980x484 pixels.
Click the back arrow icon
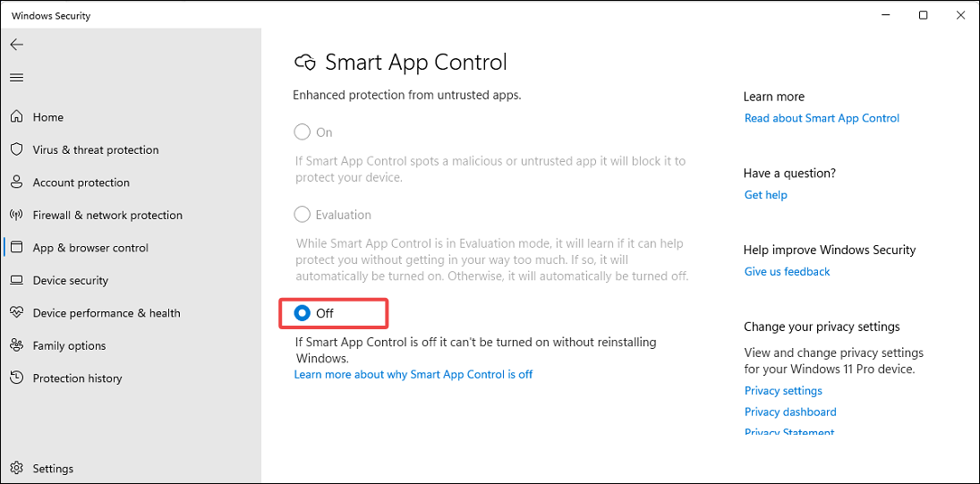coord(17,45)
